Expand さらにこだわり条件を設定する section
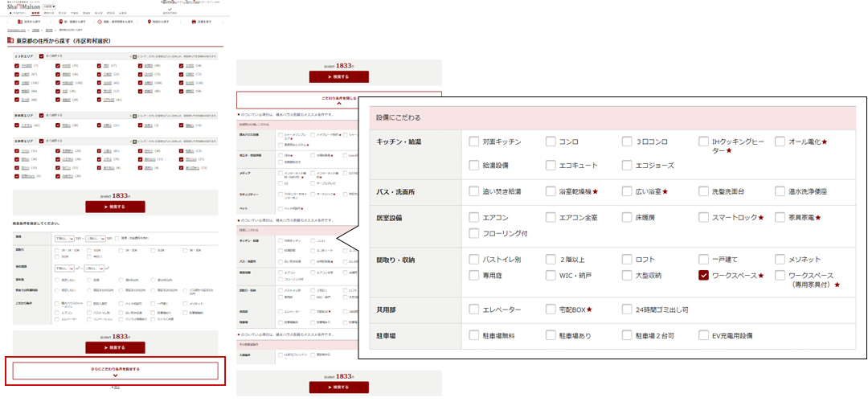This screenshot has height=414, width=868. (x=115, y=371)
